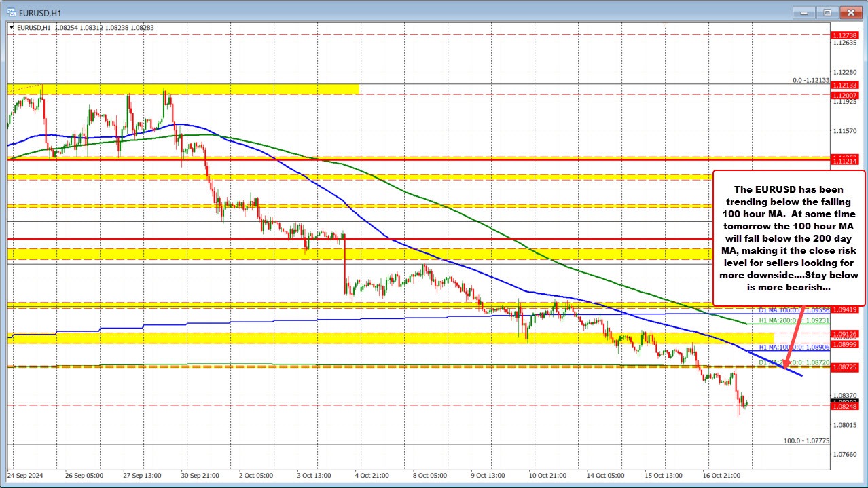
Task: Select the bearish commentary text box
Action: (x=788, y=238)
